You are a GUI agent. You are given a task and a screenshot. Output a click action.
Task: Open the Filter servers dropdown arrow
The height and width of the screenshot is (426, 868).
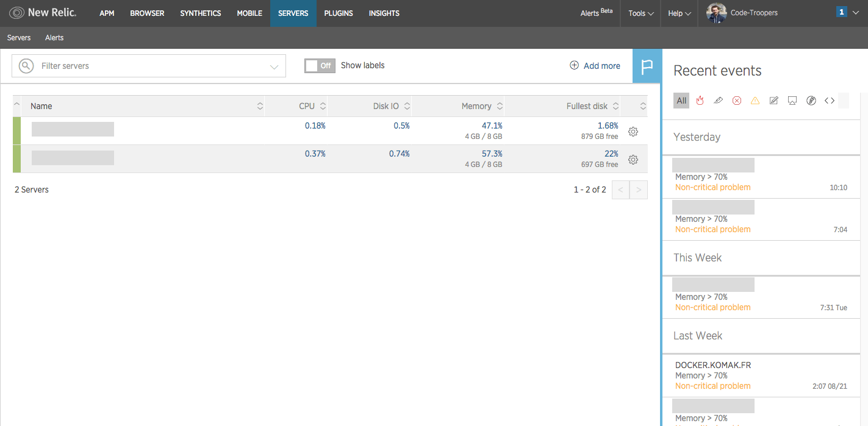point(274,66)
